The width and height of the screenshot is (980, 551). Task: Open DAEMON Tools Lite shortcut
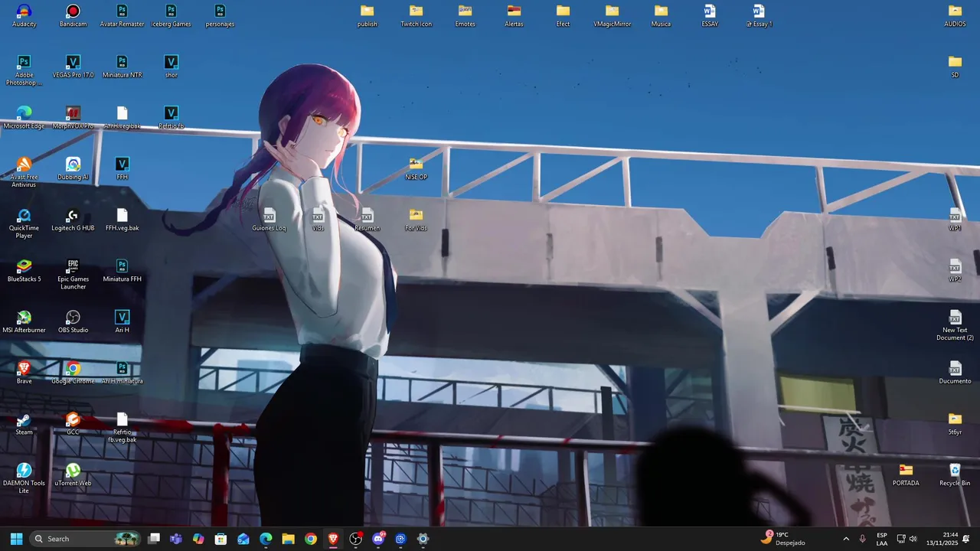coord(24,478)
